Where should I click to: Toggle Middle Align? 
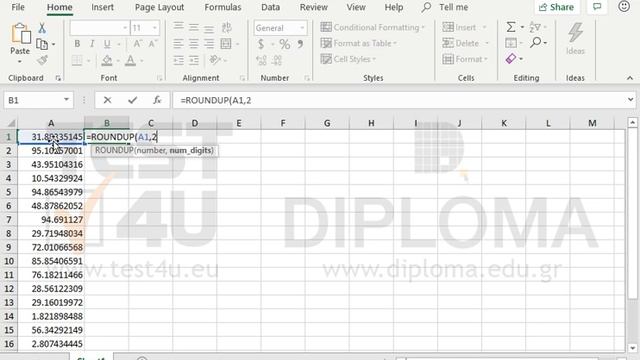point(193,27)
